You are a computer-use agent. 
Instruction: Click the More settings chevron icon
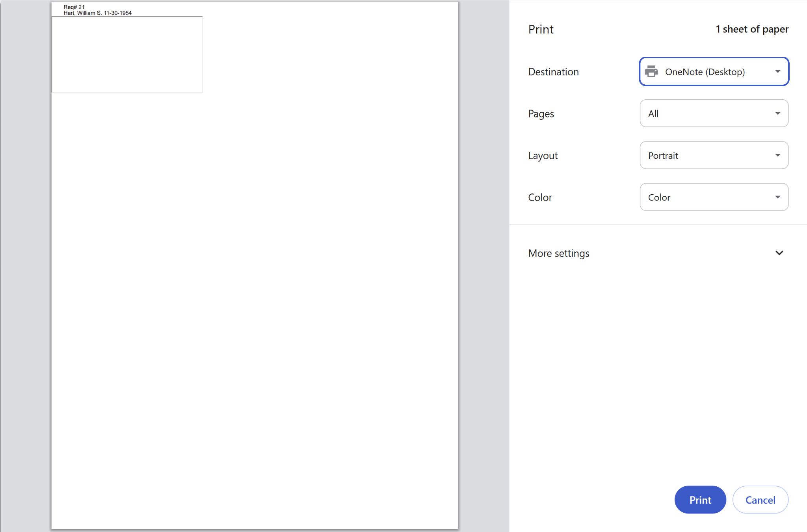pos(779,253)
